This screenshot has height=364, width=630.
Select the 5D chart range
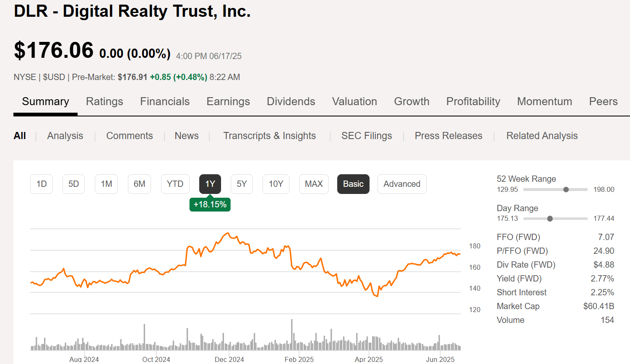[x=73, y=184]
